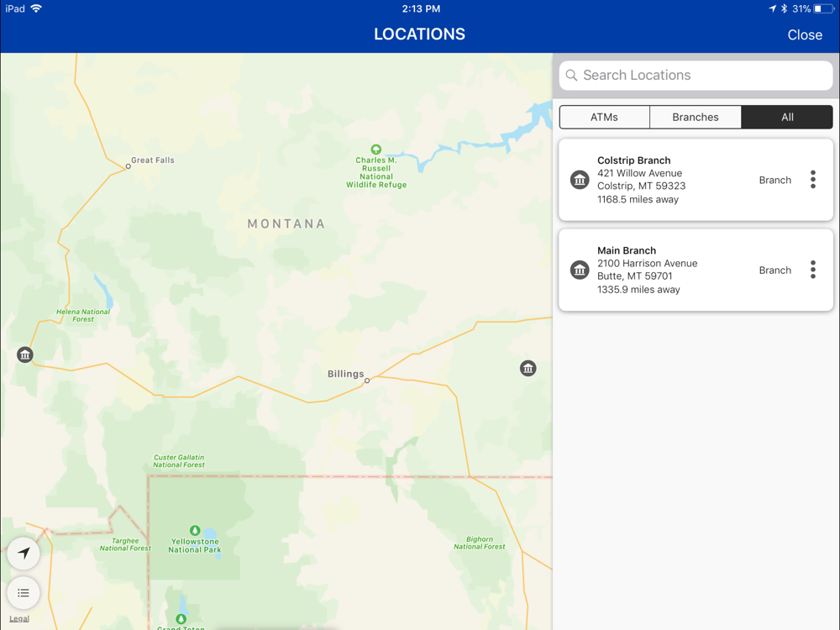The height and width of the screenshot is (630, 840).
Task: Select the Colstrip Branch name
Action: [x=633, y=160]
